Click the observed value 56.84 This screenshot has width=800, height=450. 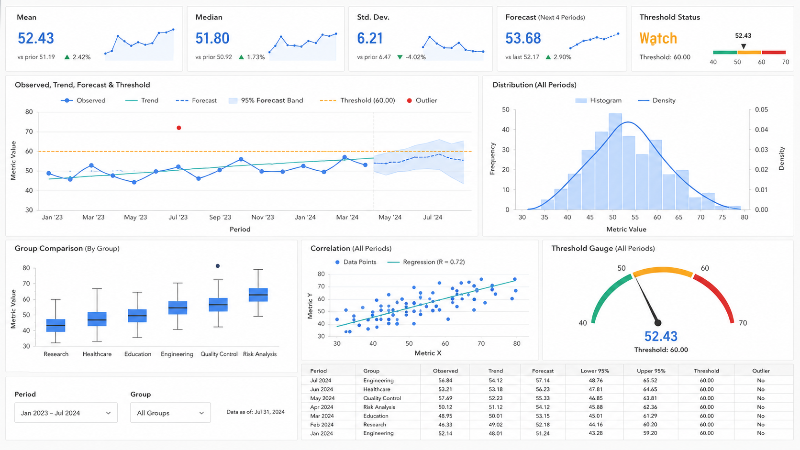445,380
